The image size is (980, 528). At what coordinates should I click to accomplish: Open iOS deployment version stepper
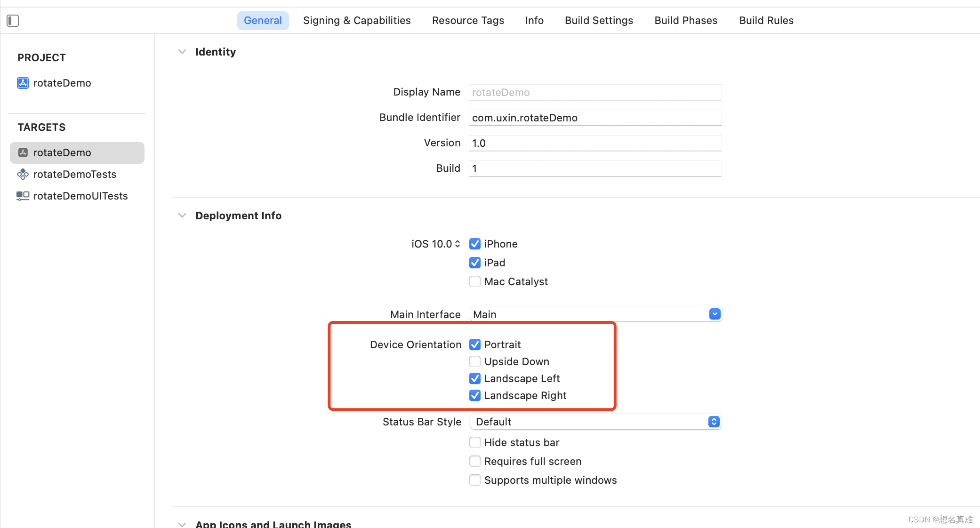tap(457, 244)
